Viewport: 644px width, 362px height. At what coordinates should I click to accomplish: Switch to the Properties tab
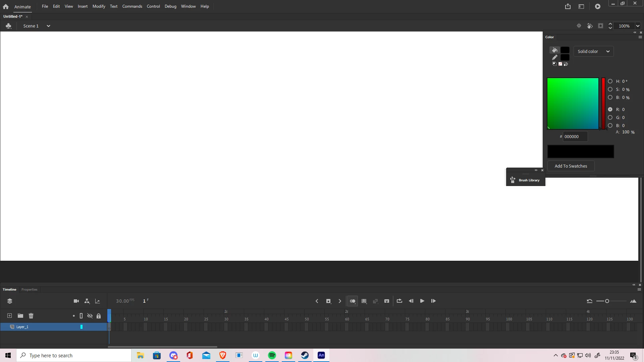tap(29, 289)
